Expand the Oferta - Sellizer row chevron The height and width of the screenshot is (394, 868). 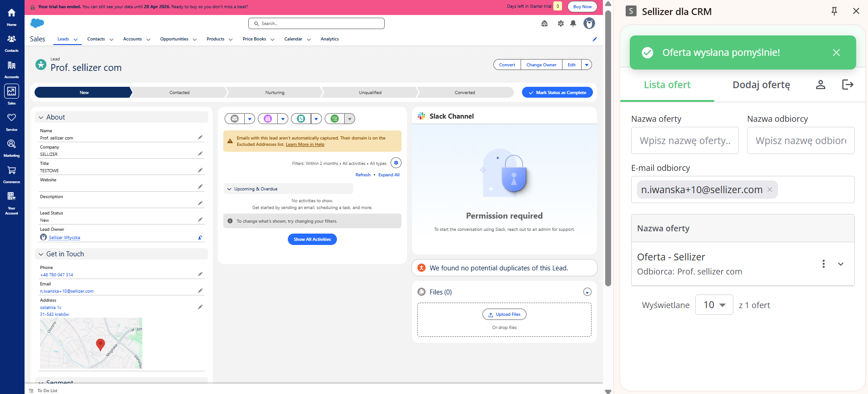841,264
